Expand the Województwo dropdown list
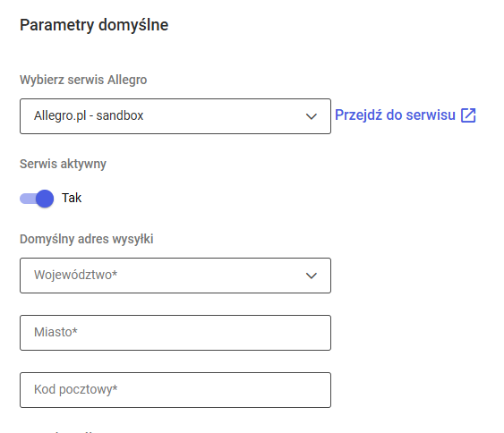The height and width of the screenshot is (433, 504). [175, 276]
